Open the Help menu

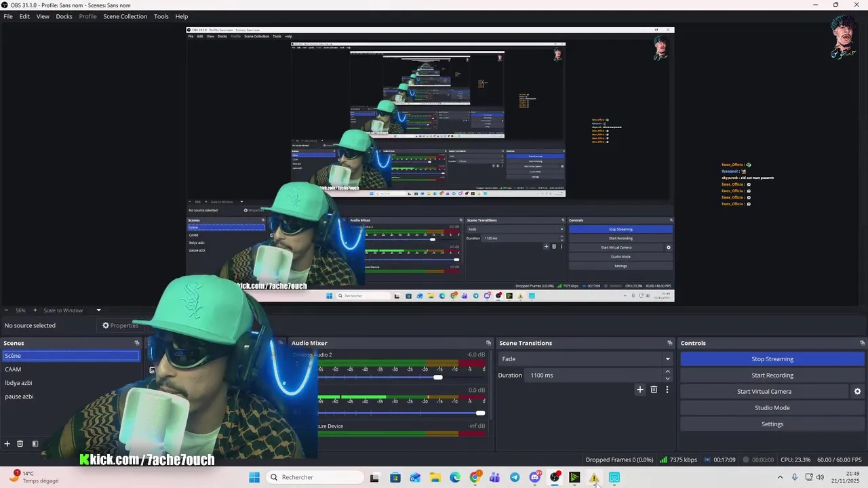click(x=182, y=16)
